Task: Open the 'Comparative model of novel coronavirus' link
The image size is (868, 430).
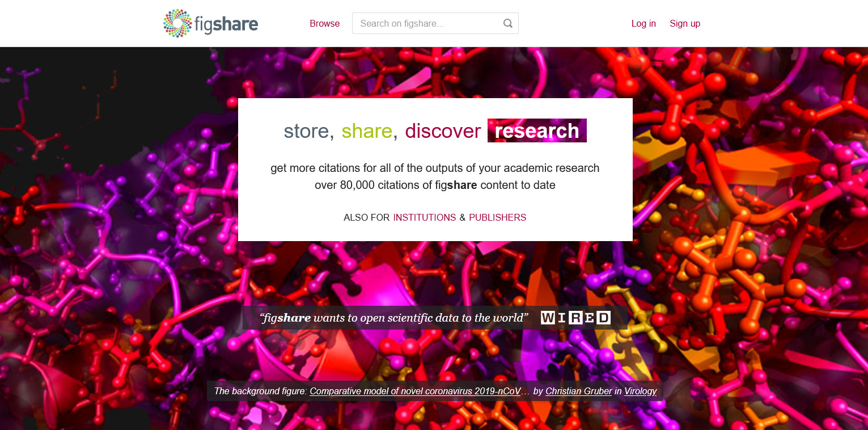Action: (x=415, y=391)
